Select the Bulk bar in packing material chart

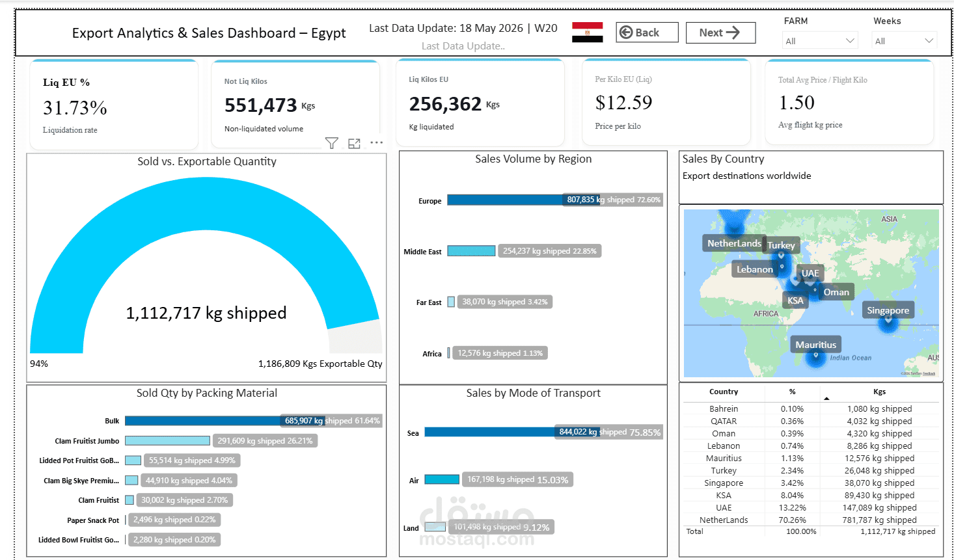pos(225,421)
